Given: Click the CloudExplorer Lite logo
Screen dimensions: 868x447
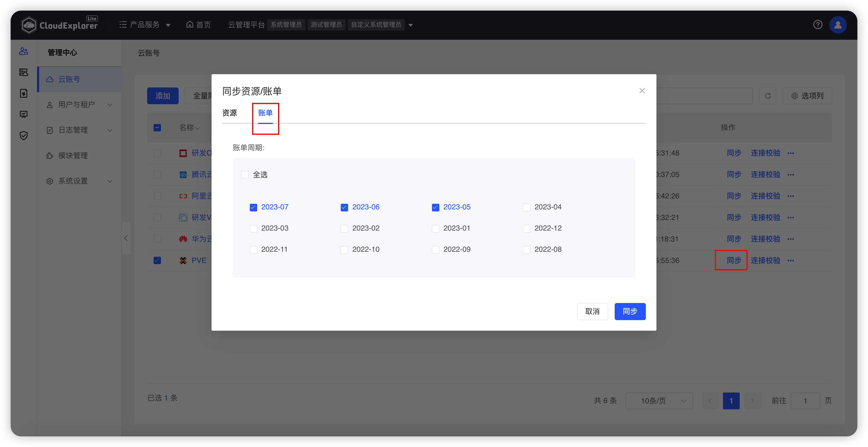Looking at the screenshot, I should 59,25.
